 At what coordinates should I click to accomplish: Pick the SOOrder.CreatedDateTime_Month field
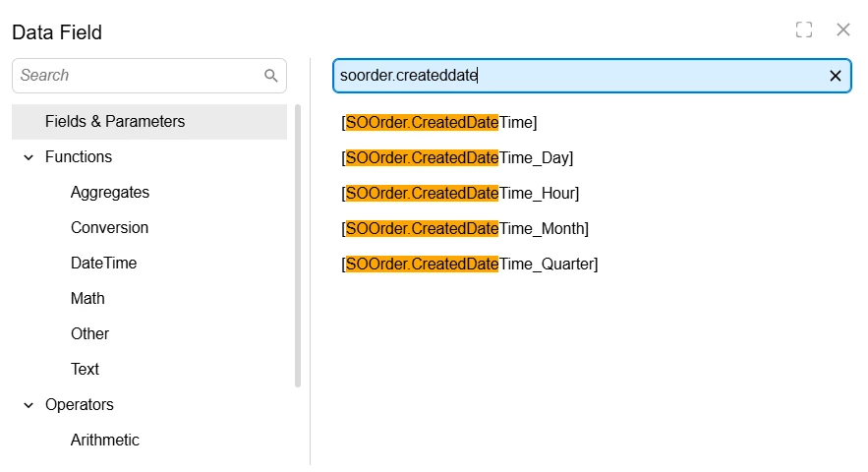(x=465, y=229)
